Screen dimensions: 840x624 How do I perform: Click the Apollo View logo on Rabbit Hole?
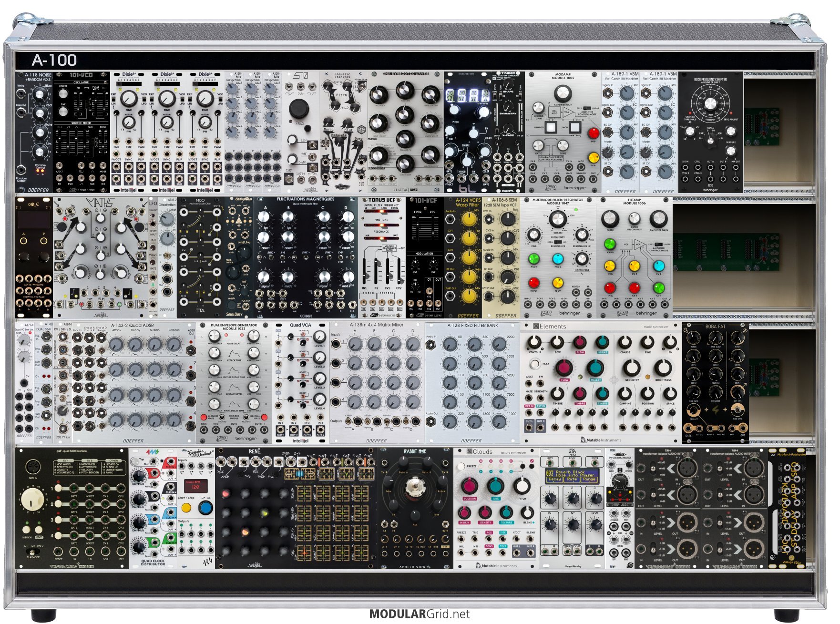point(415,567)
